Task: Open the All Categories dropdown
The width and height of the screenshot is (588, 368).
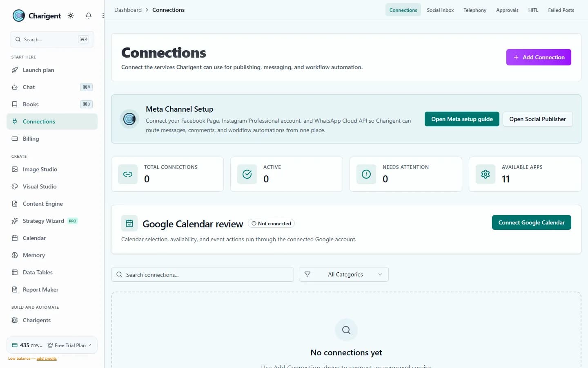Action: tap(344, 274)
